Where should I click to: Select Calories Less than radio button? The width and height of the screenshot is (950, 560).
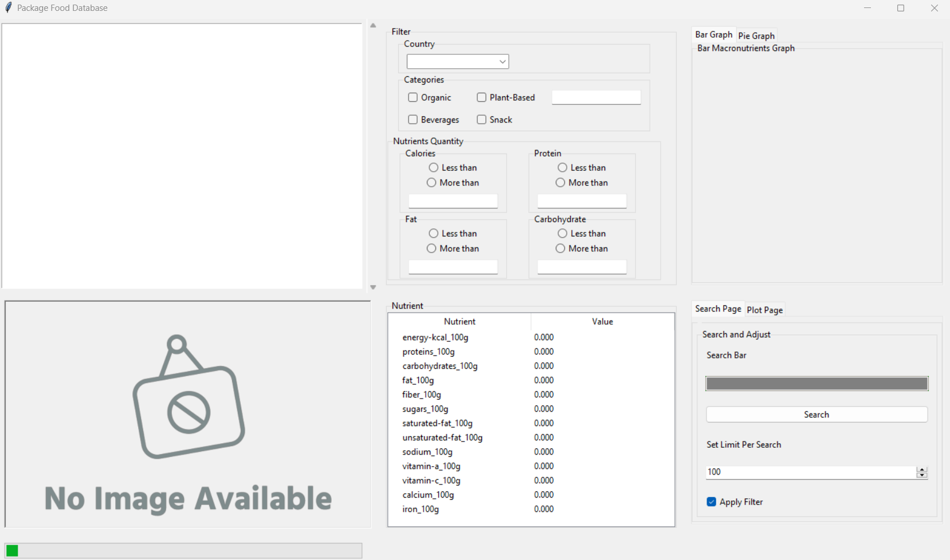tap(434, 168)
